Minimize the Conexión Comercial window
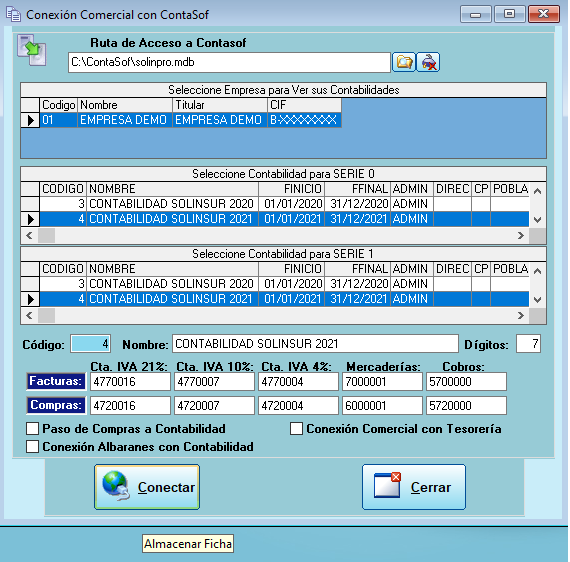 (x=475, y=14)
